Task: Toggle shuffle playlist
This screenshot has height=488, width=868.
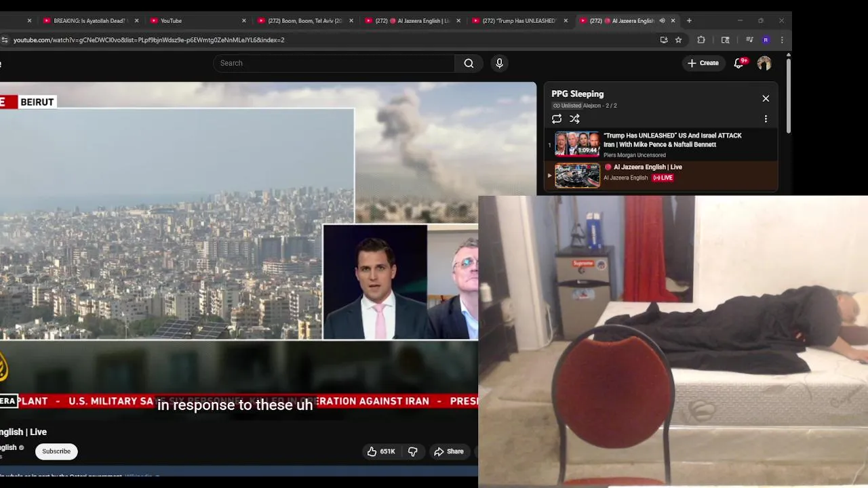Action: [x=574, y=119]
